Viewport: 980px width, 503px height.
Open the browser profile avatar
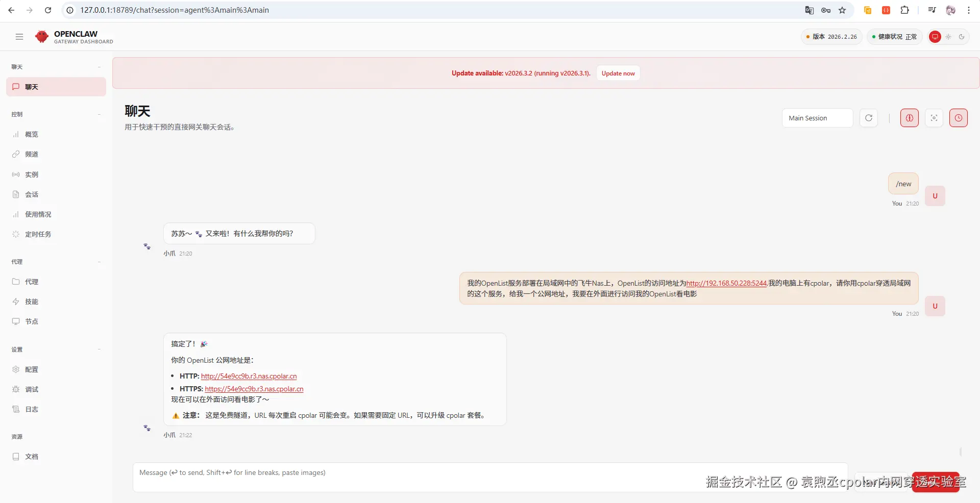(950, 10)
